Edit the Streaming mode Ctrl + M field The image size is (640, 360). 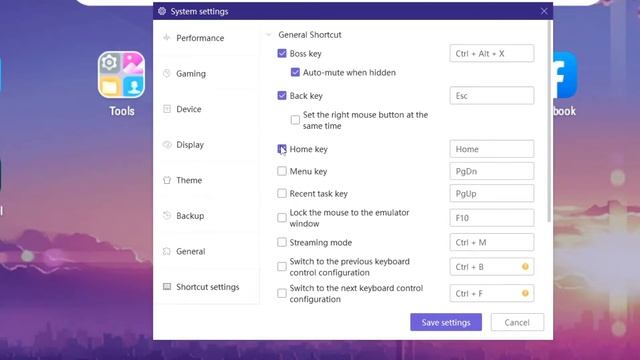[x=491, y=242]
